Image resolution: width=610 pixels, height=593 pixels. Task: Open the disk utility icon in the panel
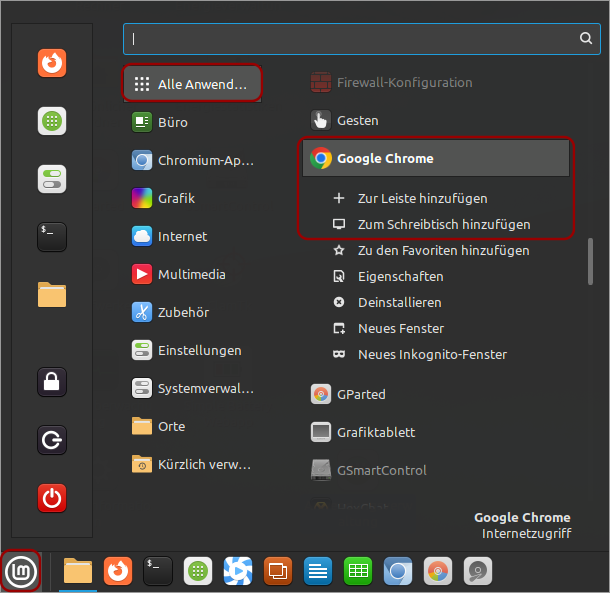[x=478, y=571]
